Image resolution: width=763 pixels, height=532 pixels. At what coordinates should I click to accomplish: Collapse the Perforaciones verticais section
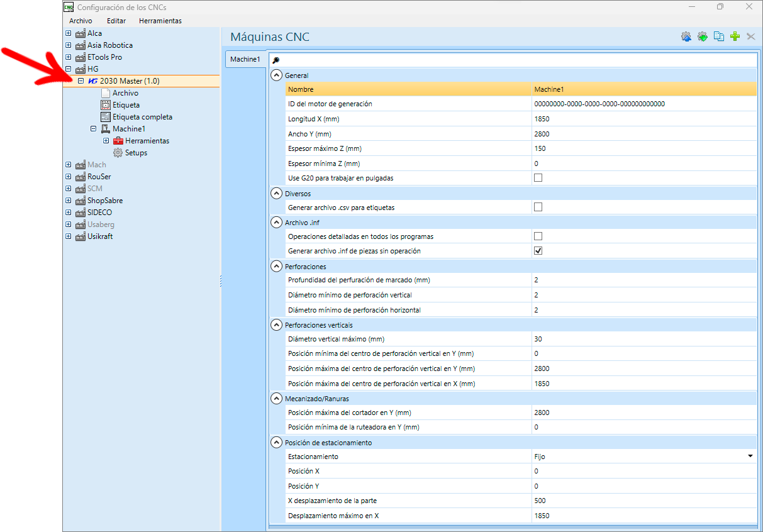276,325
